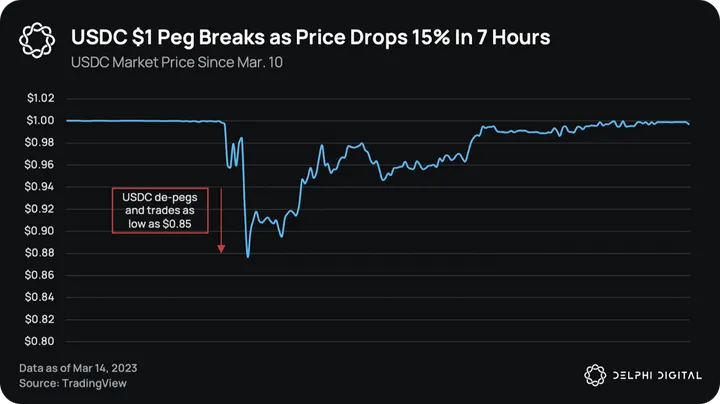Click the $0.86 y-axis label
720x404 pixels.
click(40, 275)
